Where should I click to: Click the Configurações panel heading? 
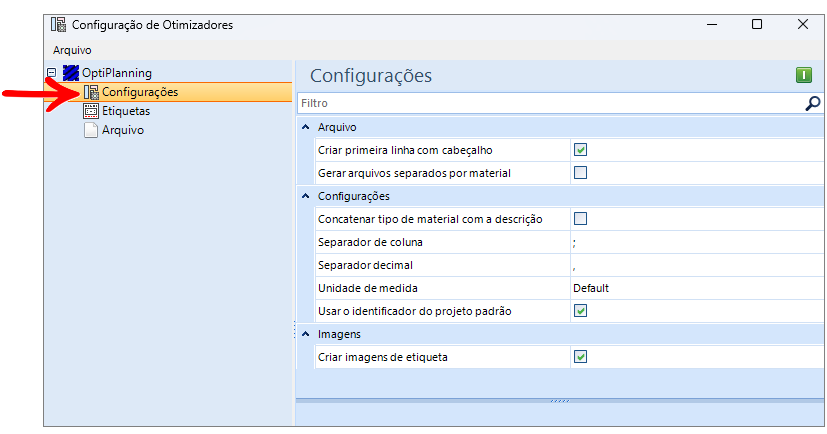pyautogui.click(x=371, y=76)
